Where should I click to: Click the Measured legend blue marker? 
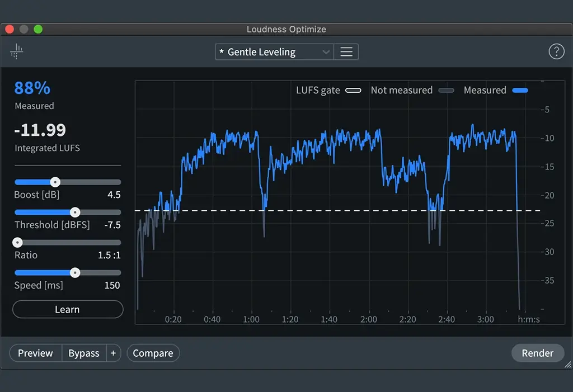click(520, 90)
